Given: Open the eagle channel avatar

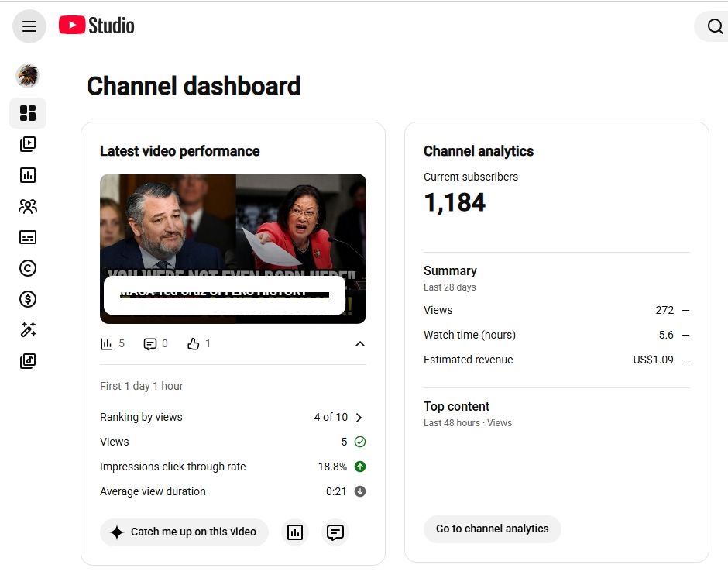Looking at the screenshot, I should coord(28,76).
